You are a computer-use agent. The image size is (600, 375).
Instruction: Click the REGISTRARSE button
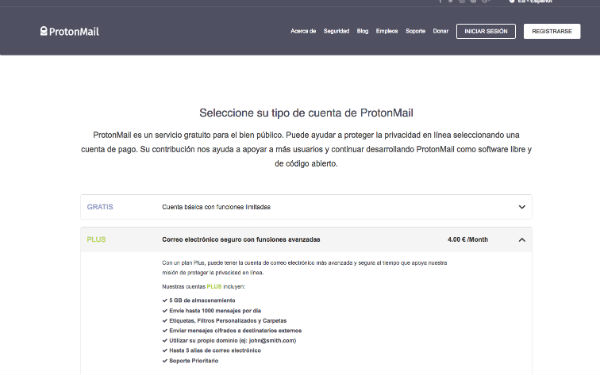click(552, 31)
